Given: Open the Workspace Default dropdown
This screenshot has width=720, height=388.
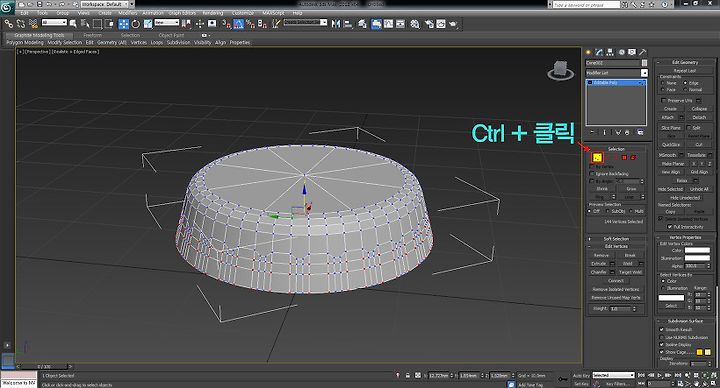Looking at the screenshot, I should point(107,4).
